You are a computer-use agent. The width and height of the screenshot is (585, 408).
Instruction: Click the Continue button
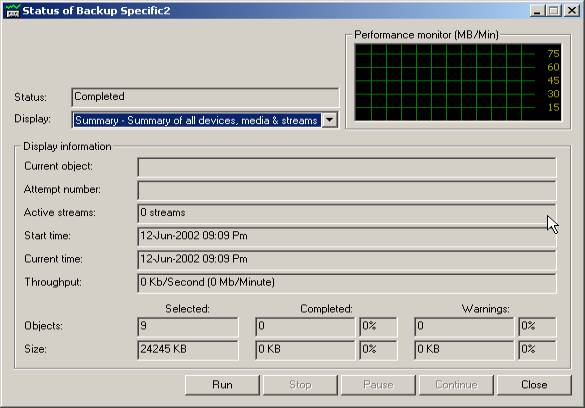coord(456,385)
